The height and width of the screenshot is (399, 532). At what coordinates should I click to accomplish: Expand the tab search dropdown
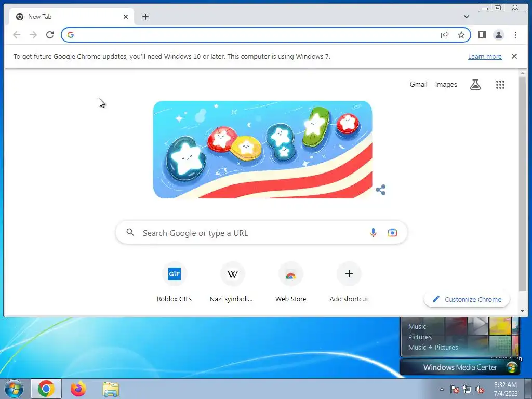(x=467, y=16)
